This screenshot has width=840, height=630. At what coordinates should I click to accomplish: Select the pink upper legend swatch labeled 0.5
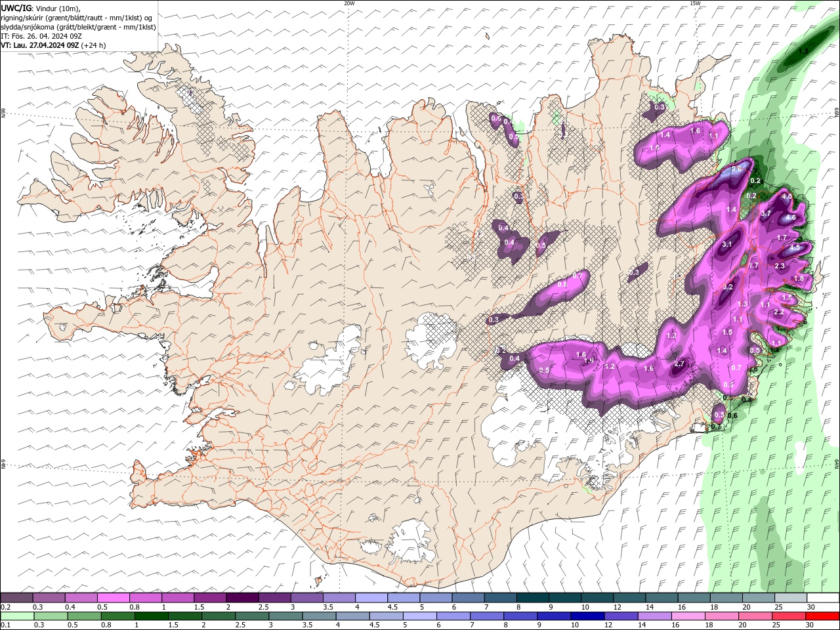(113, 598)
